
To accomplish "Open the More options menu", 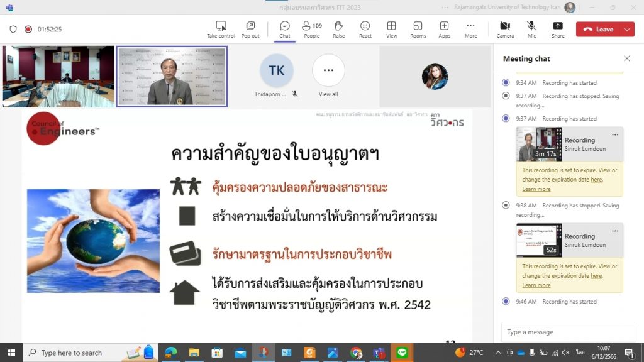I will (x=470, y=29).
